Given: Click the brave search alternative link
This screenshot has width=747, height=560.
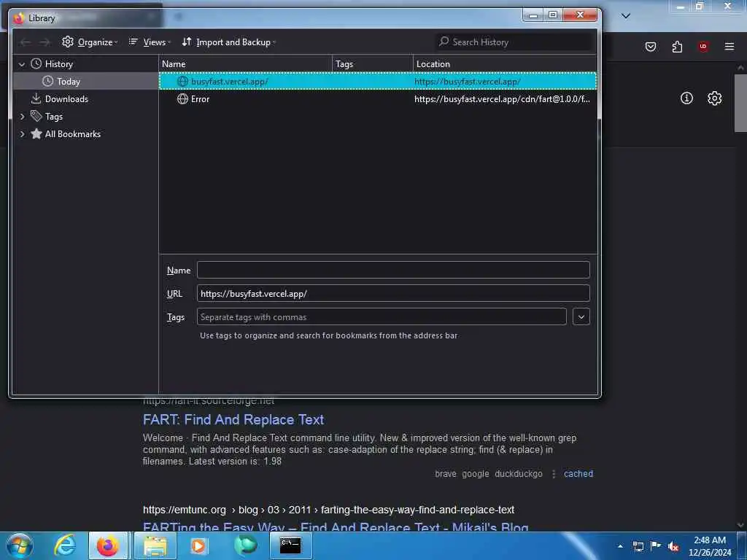Looking at the screenshot, I should tap(446, 474).
